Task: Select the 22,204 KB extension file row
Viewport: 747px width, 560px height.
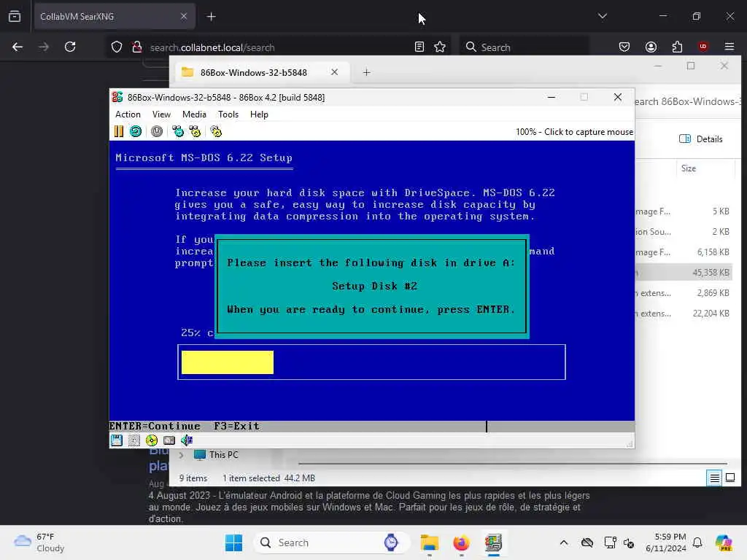Action: (683, 314)
